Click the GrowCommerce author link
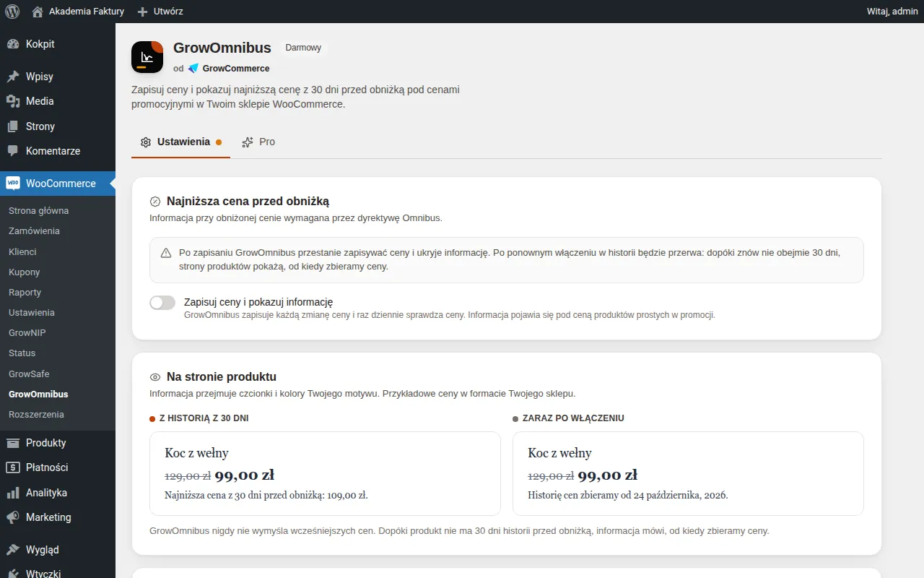The image size is (924, 578). 236,69
